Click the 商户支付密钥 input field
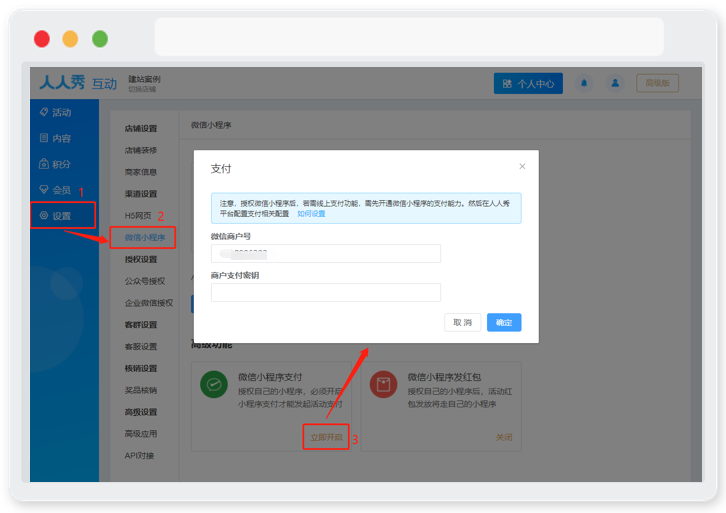This screenshot has width=726, height=513. tap(326, 293)
